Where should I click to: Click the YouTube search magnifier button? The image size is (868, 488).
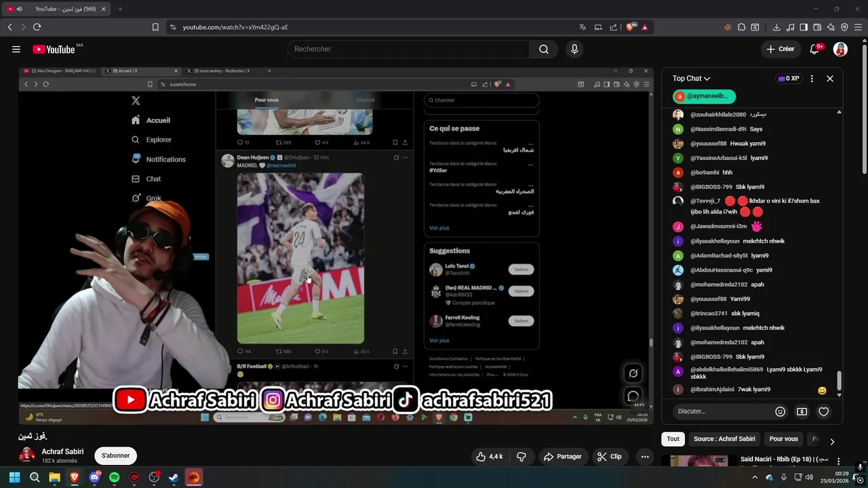click(544, 49)
